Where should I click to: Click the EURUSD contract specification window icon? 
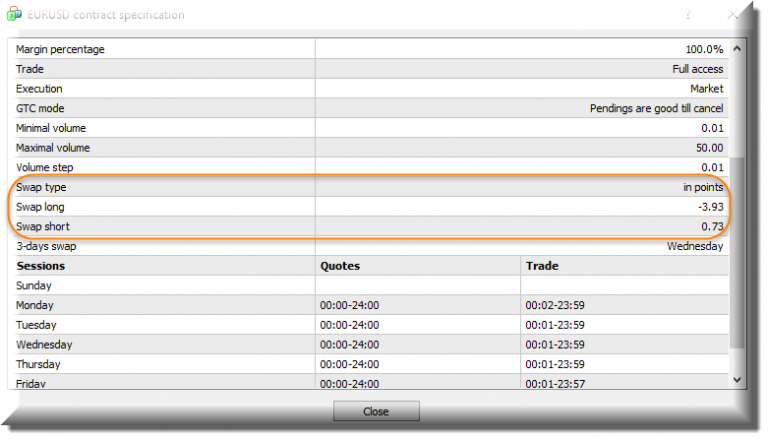[x=14, y=14]
